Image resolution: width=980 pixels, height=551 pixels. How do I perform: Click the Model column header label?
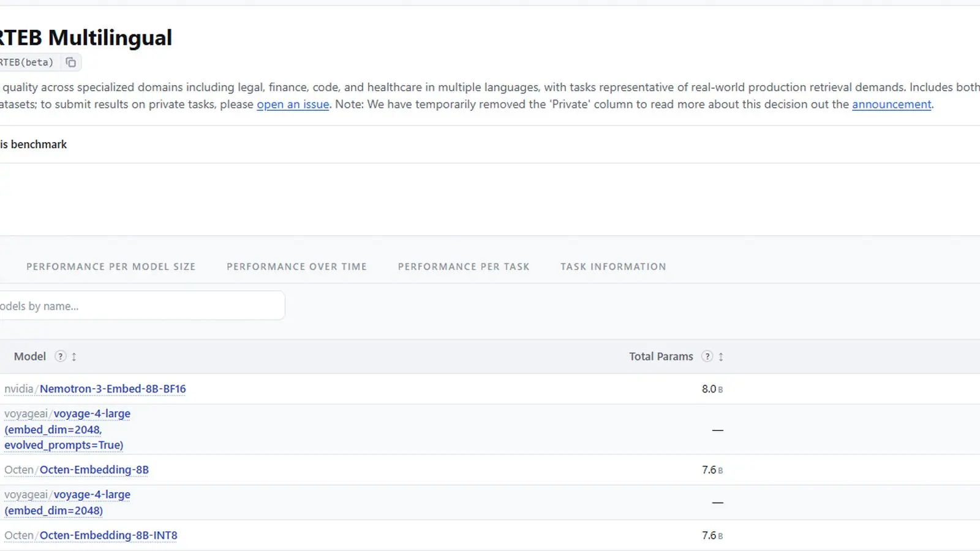[30, 357]
